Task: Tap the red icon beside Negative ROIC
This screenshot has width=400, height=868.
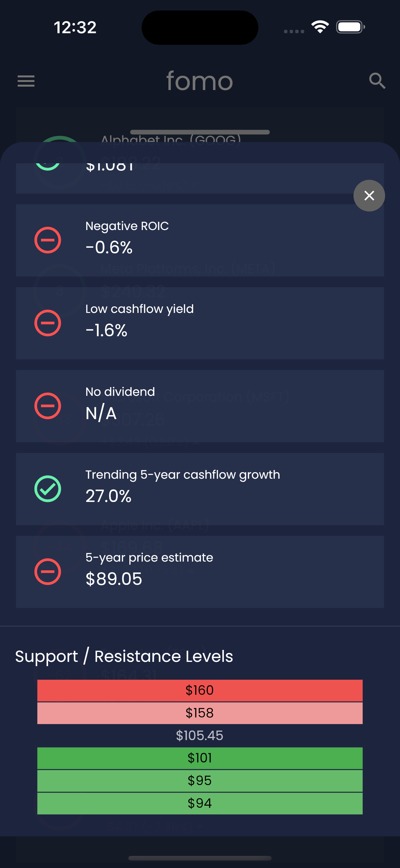Action: click(x=47, y=240)
